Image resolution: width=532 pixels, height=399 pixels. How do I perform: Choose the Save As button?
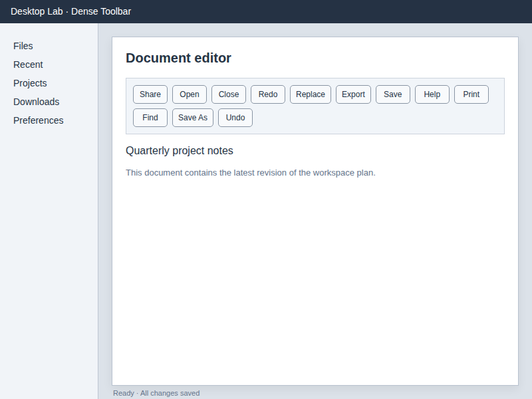click(x=193, y=118)
